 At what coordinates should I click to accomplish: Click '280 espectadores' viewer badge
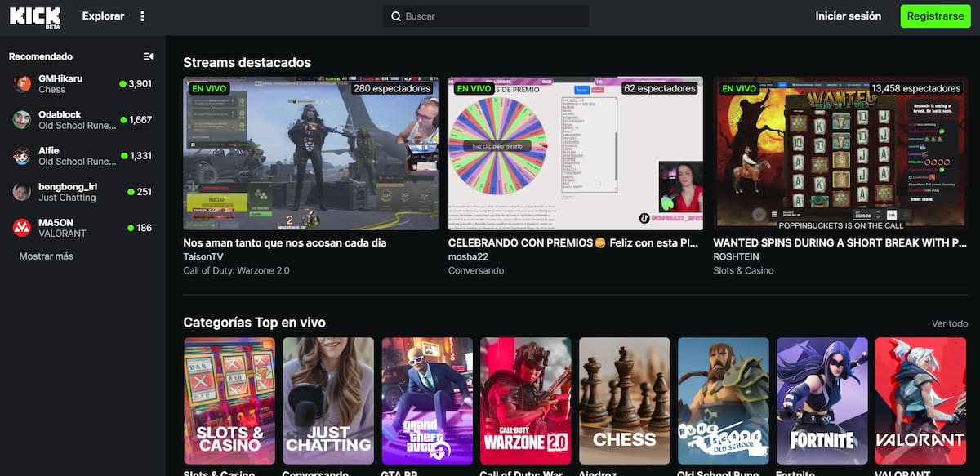tap(392, 88)
